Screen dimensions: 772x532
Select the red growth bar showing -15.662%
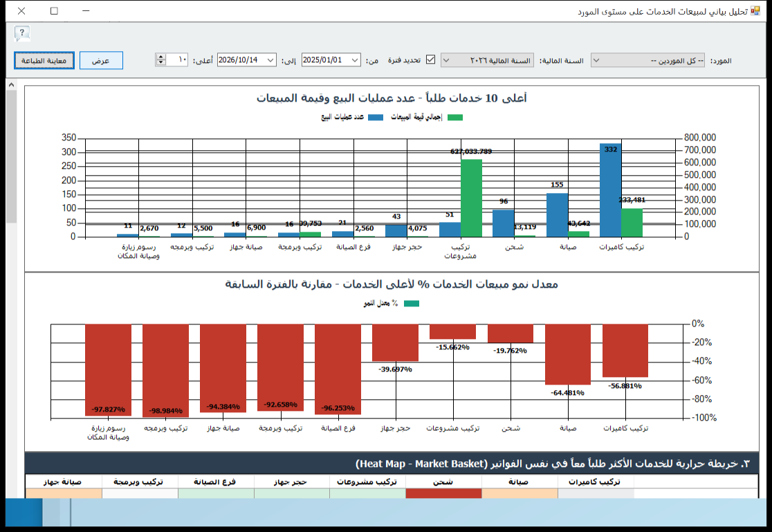[x=452, y=331]
